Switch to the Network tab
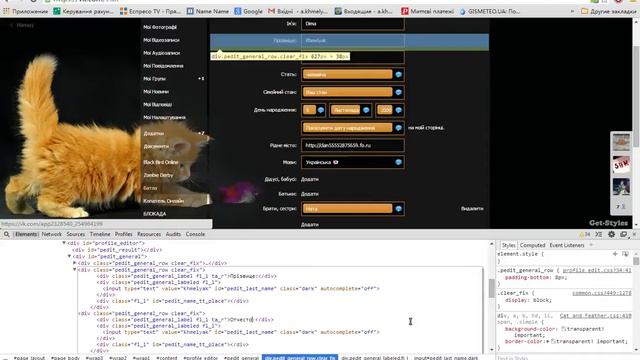 coord(51,234)
